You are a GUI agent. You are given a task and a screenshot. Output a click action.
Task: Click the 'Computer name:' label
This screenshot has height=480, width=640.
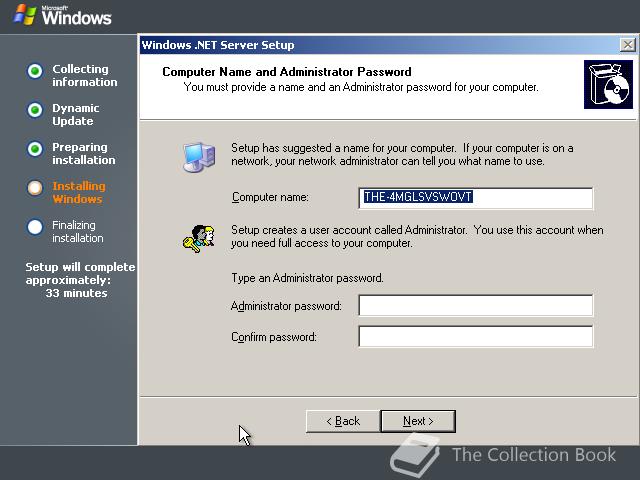[x=270, y=197]
